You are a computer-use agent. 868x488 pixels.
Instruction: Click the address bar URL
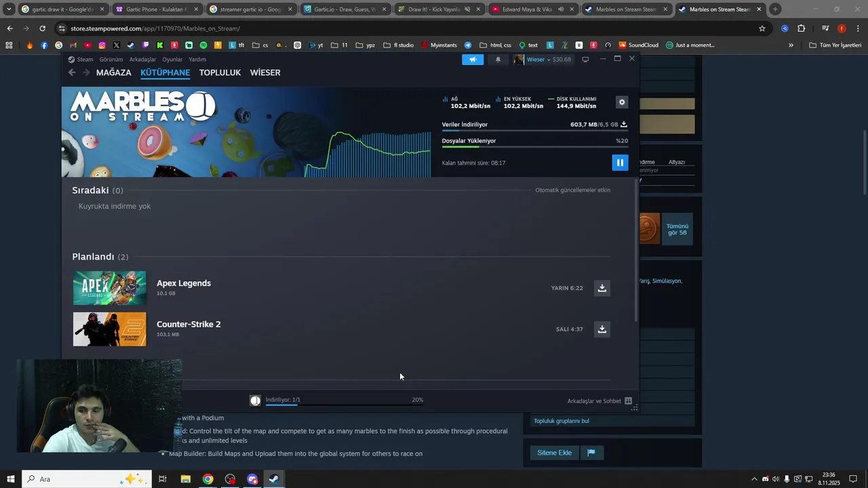pyautogui.click(x=155, y=28)
